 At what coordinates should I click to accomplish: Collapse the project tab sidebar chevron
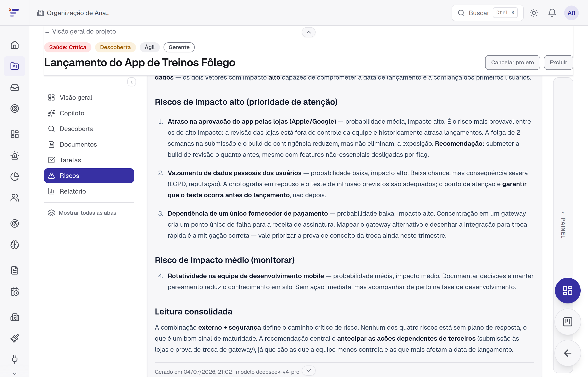point(132,82)
